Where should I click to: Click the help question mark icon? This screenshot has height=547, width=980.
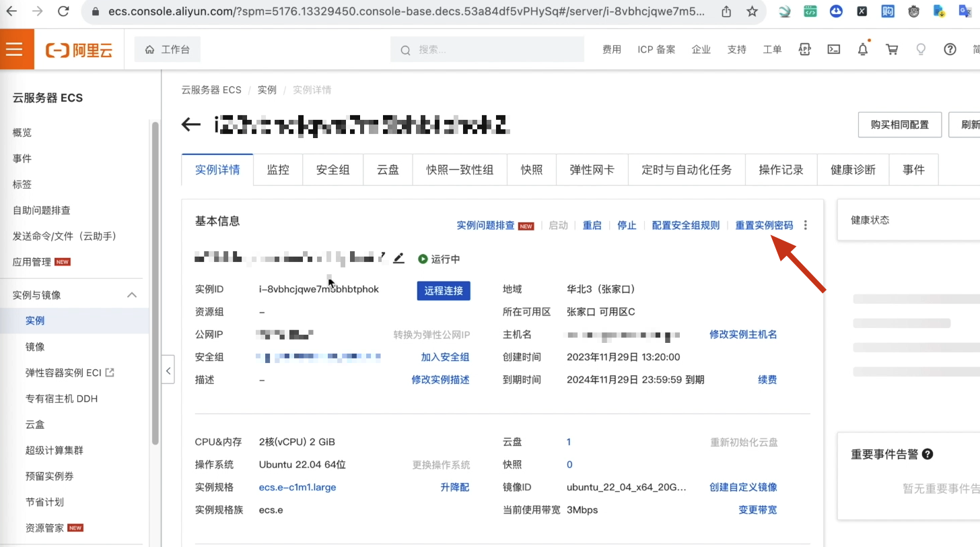click(x=950, y=49)
